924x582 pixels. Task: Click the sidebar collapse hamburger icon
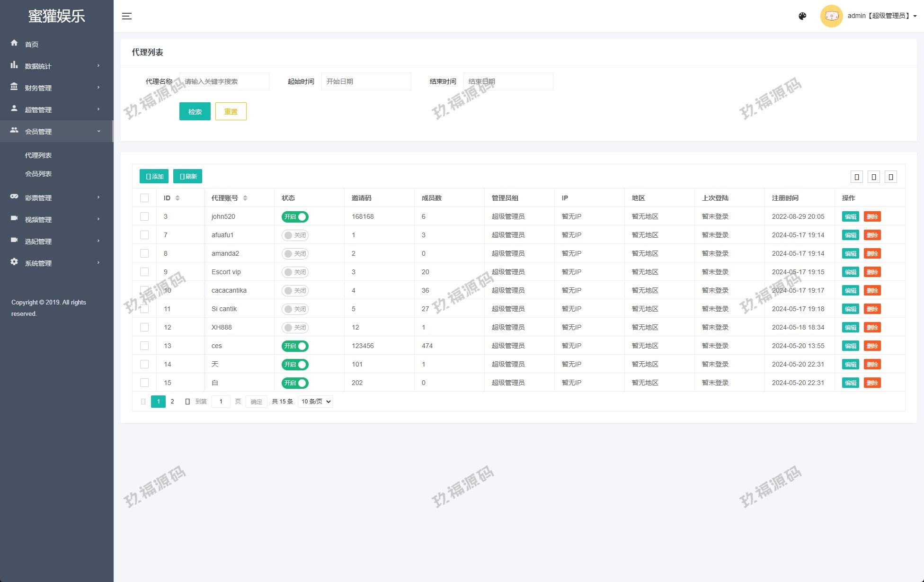tap(127, 16)
